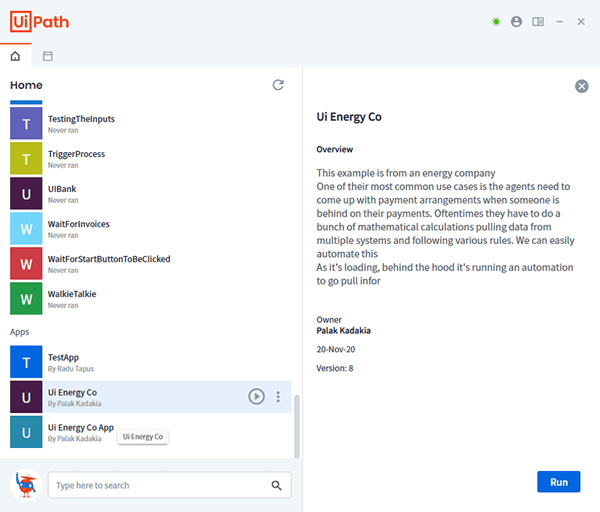Refresh the Home process list
This screenshot has height=512, width=600.
pos(278,85)
